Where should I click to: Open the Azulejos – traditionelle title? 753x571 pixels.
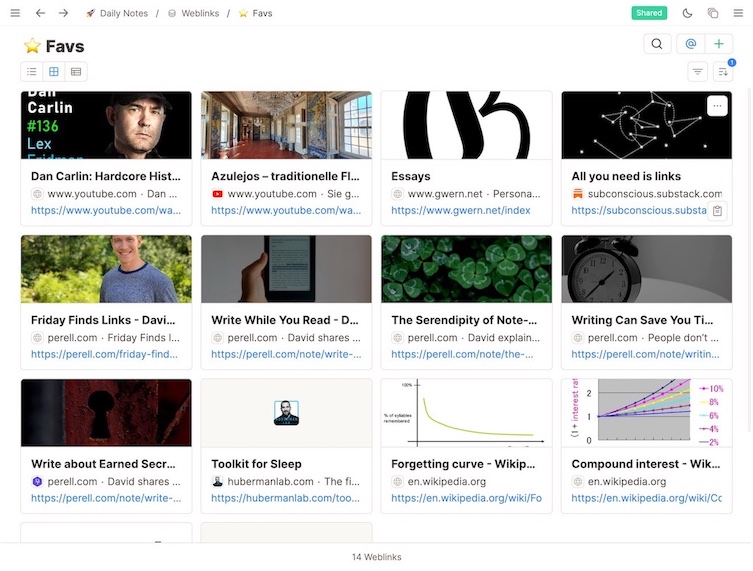285,176
